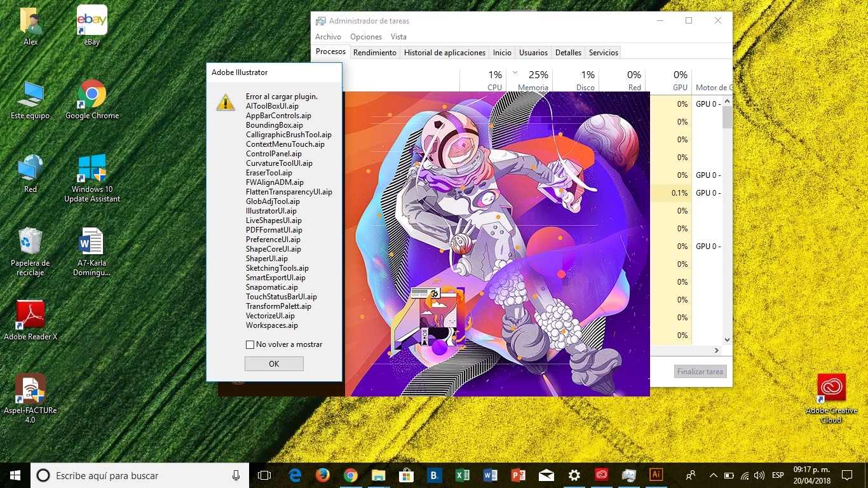Check the 'No volver a mostrar' checkbox

pos(250,344)
